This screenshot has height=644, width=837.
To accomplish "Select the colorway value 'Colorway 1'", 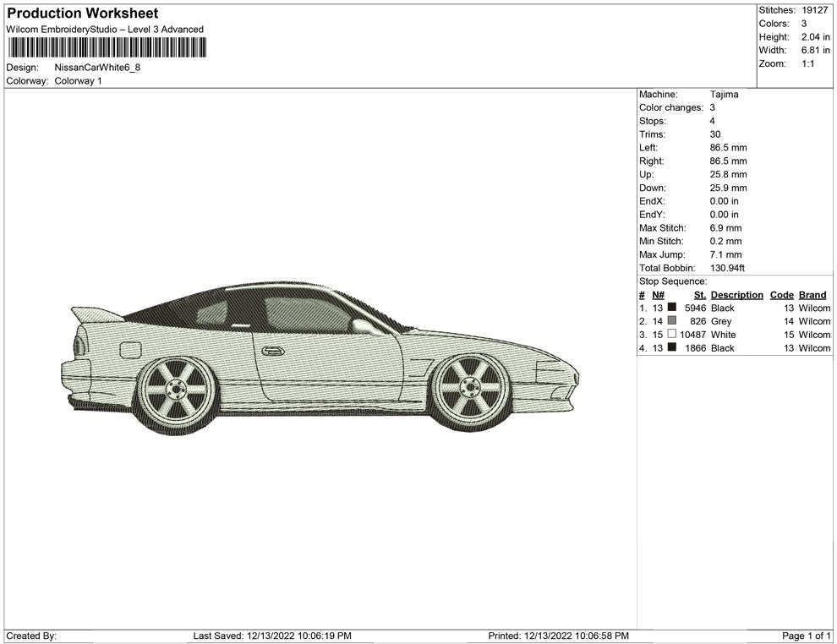I will pyautogui.click(x=79, y=80).
